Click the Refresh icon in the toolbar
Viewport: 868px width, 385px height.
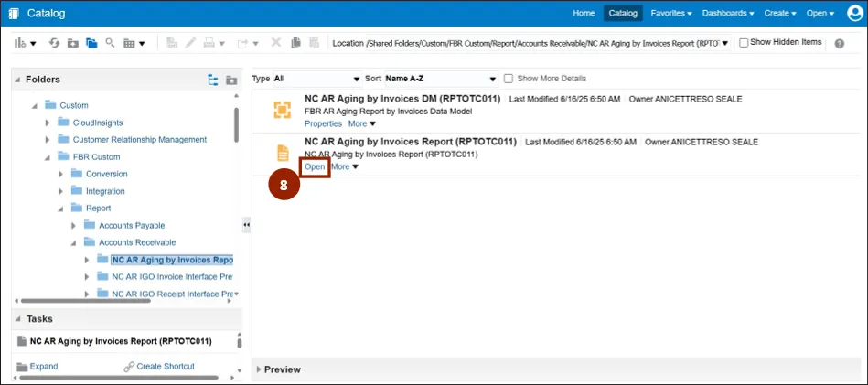[x=54, y=43]
